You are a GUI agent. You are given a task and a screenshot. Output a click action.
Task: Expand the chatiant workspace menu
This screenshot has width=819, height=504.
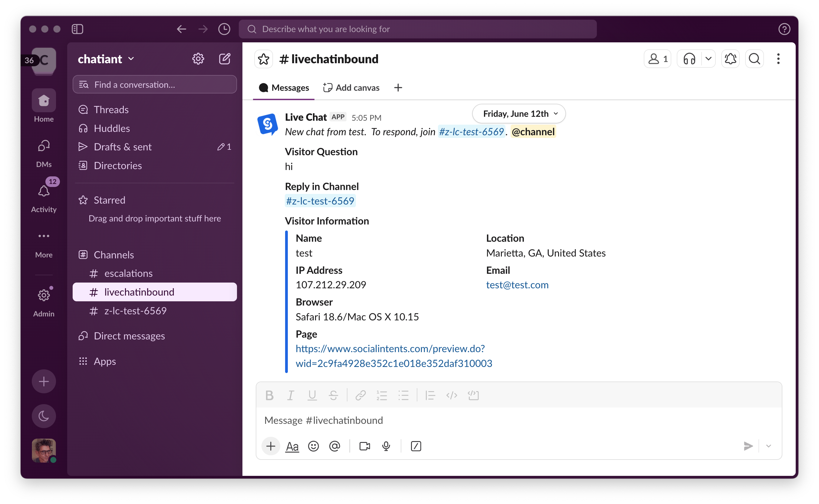coord(106,59)
